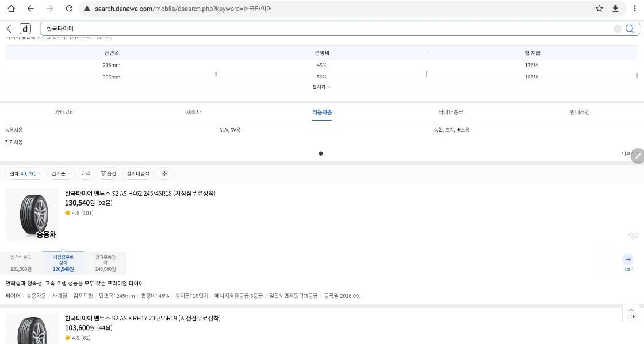Click the filter page indicator dot
The width and height of the screenshot is (644, 344).
[321, 153]
